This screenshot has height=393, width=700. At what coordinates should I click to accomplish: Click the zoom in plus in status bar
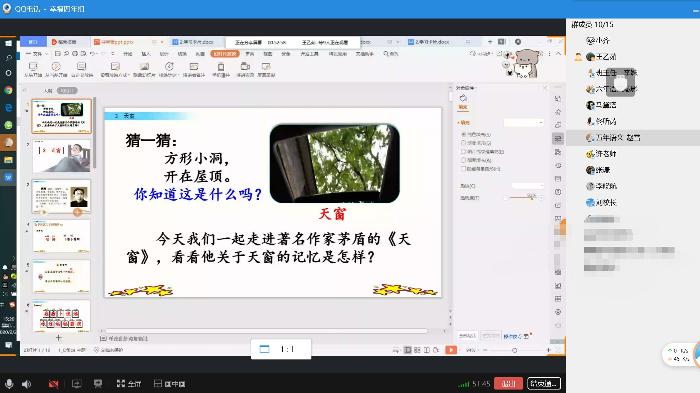(549, 351)
